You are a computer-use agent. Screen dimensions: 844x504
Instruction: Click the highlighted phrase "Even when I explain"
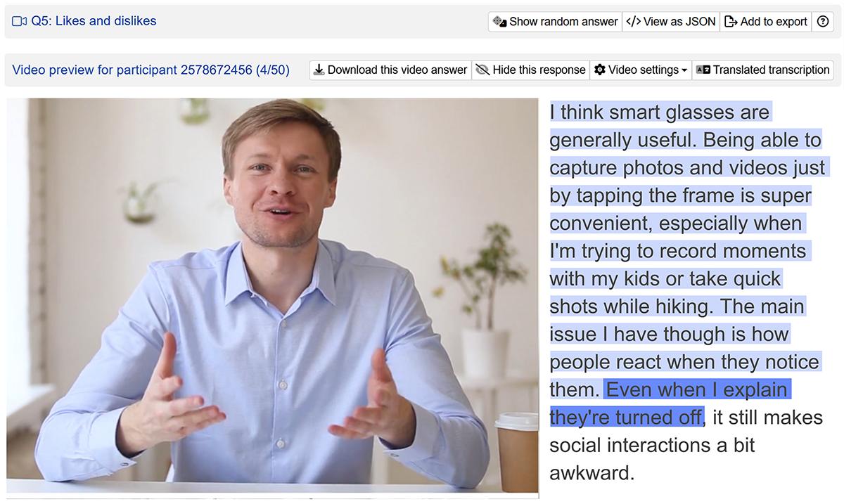[696, 389]
